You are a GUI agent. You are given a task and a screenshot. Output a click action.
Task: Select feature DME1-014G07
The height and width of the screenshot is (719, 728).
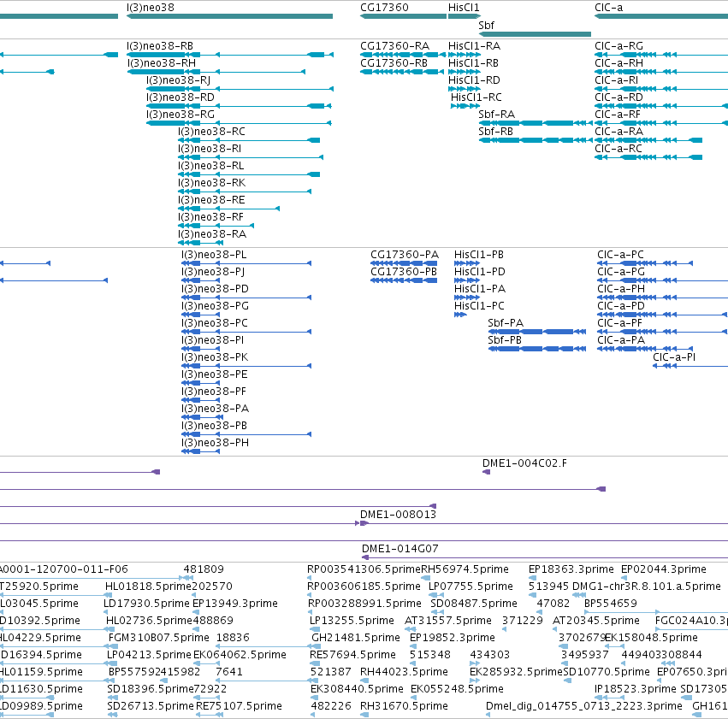coord(545,557)
